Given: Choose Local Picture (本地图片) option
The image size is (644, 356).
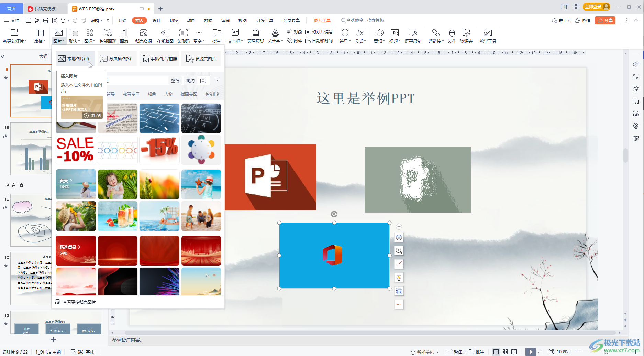Looking at the screenshot, I should (x=75, y=58).
